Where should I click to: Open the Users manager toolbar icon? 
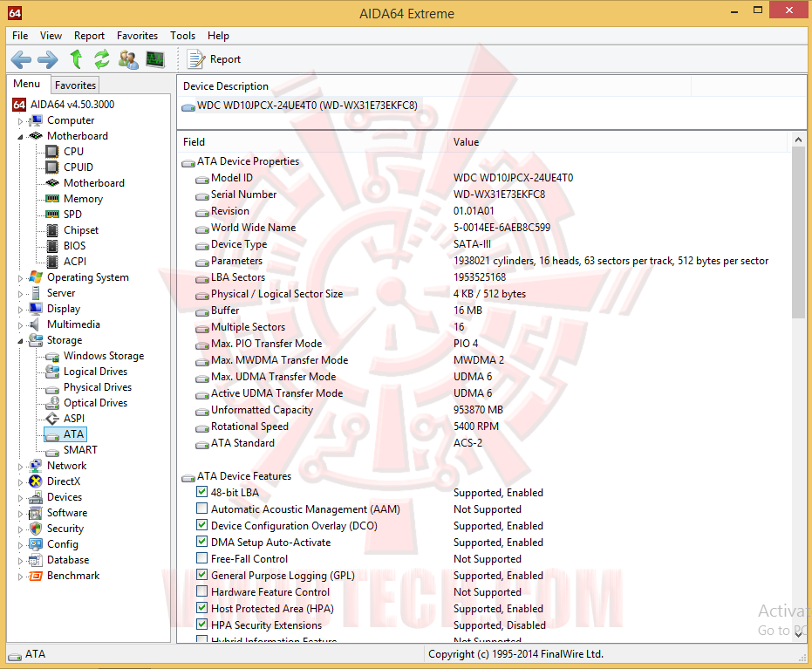tap(128, 59)
